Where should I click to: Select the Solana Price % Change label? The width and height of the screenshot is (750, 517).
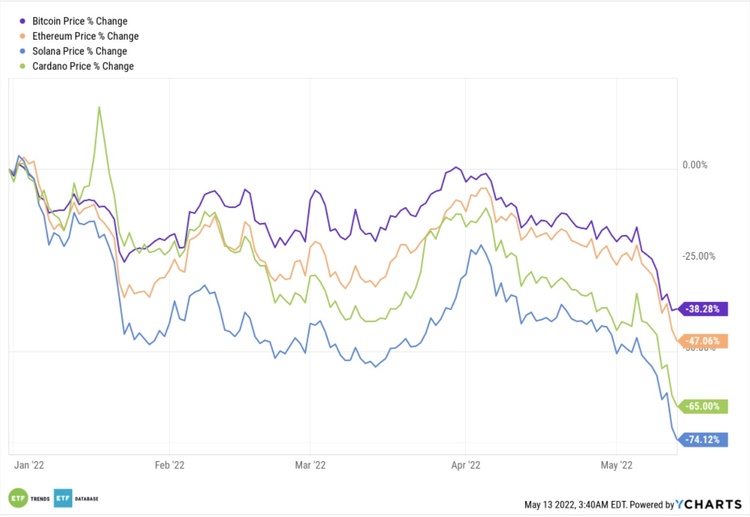(80, 50)
